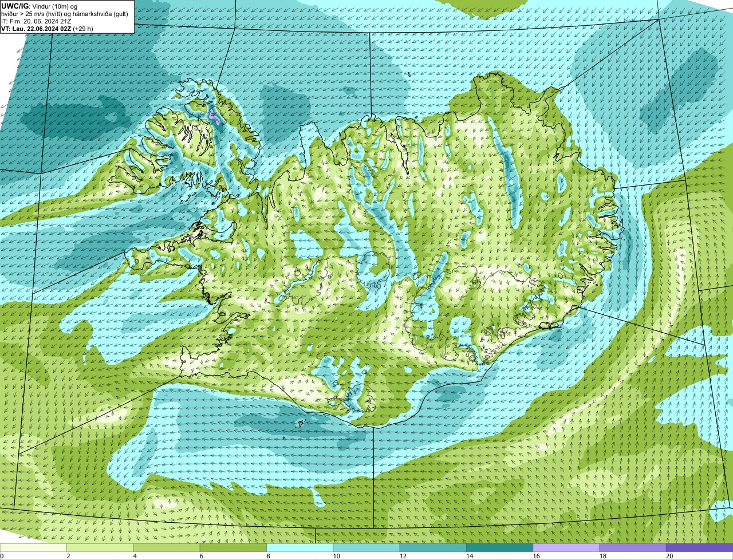Image resolution: width=733 pixels, height=560 pixels.
Task: Click the purple strong-wind patch in the Westfjords
Action: point(215,117)
